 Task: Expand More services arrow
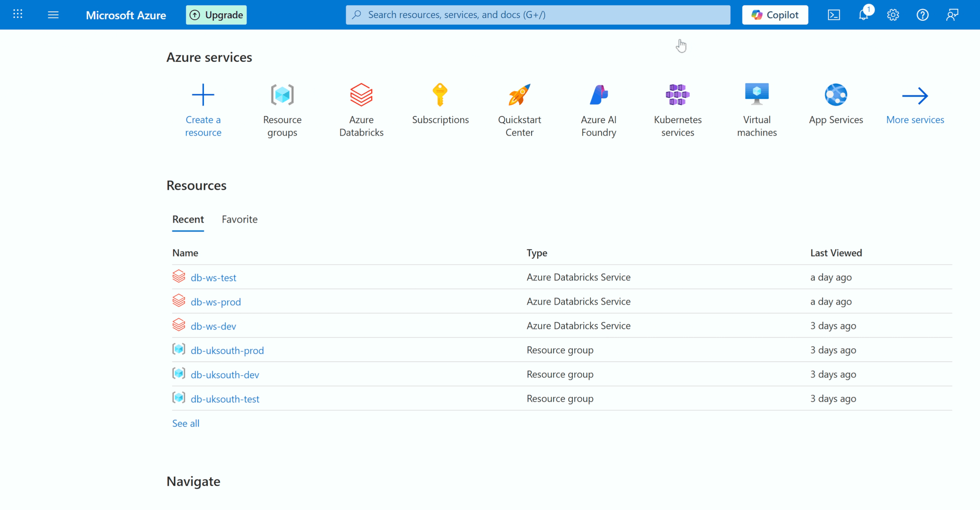(x=915, y=96)
